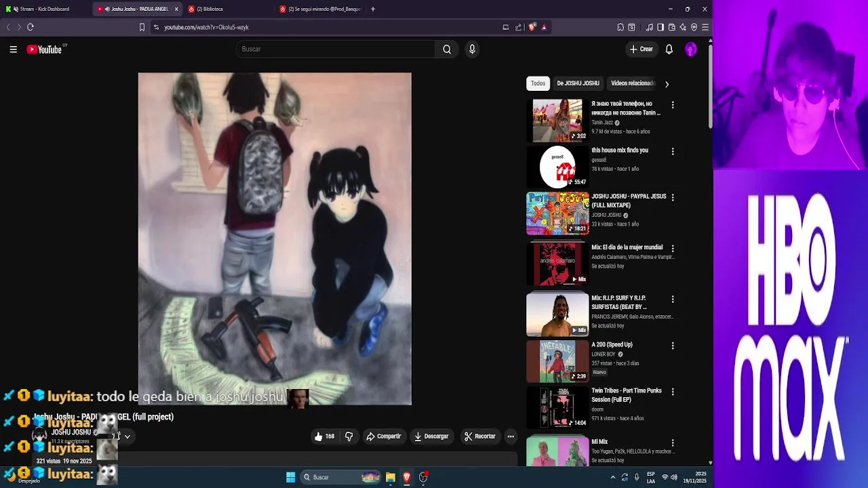Screen dimensions: 868x488
Task: Open the browser main menu icon
Action: (705, 27)
